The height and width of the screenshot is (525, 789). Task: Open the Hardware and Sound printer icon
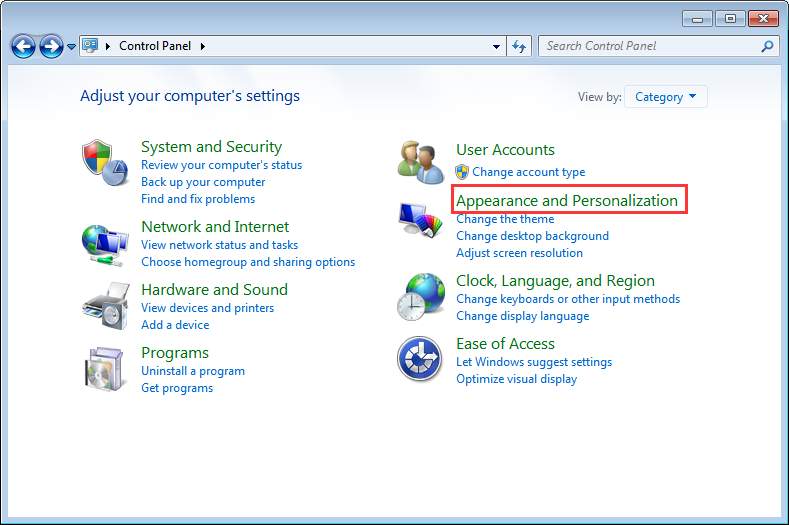tap(106, 306)
